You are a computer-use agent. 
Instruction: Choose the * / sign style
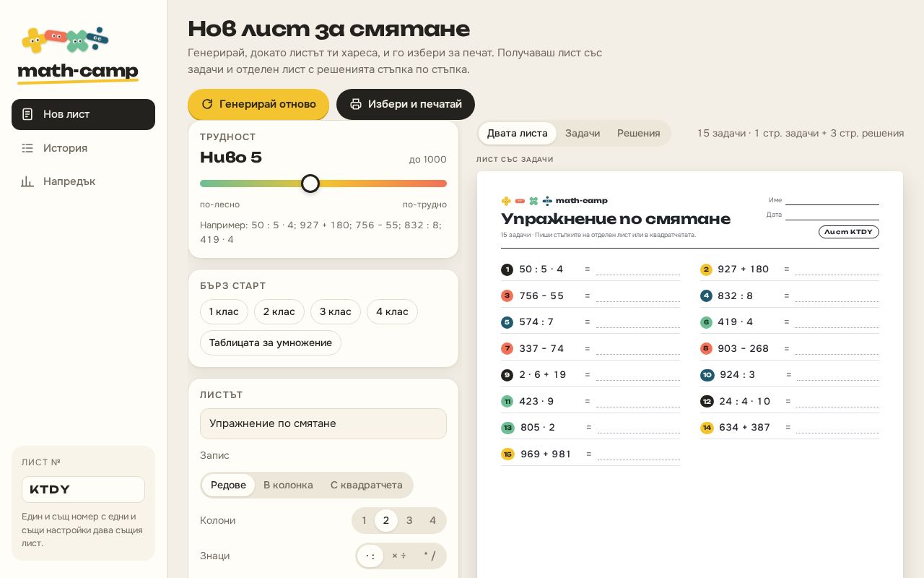pos(430,556)
